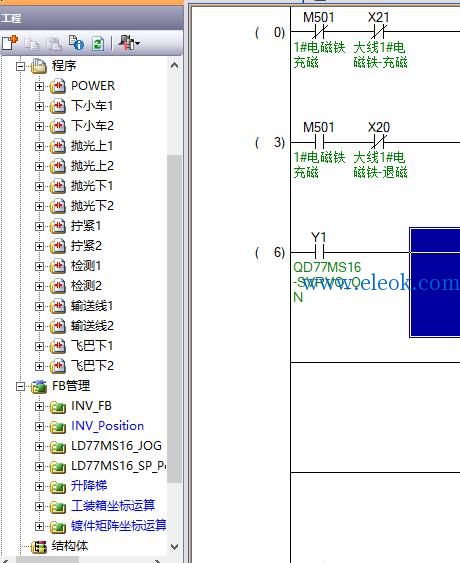Image resolution: width=460 pixels, height=563 pixels.
Task: Select the 输送线1 tree item
Action: click(x=92, y=306)
